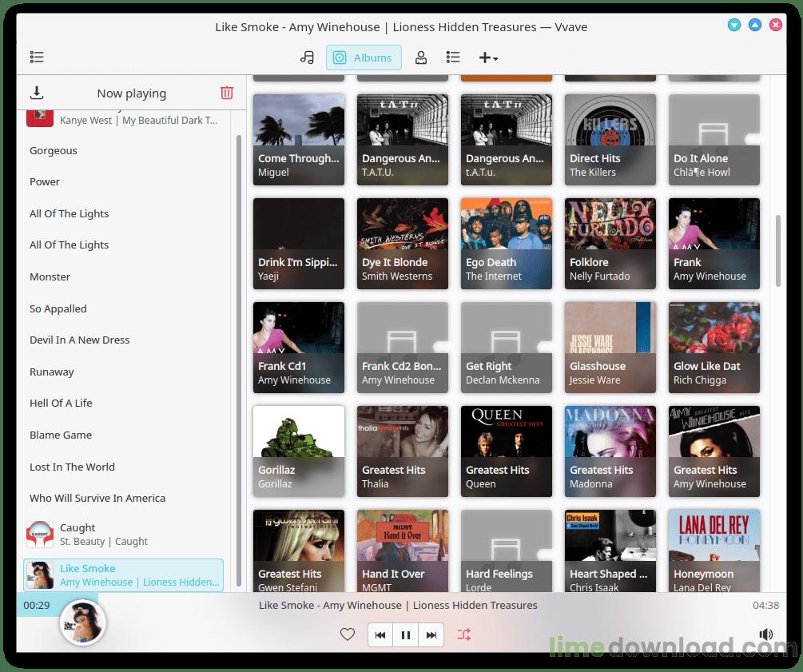Switch to the Tracks music note view
The height and width of the screenshot is (672, 803).
pos(307,58)
